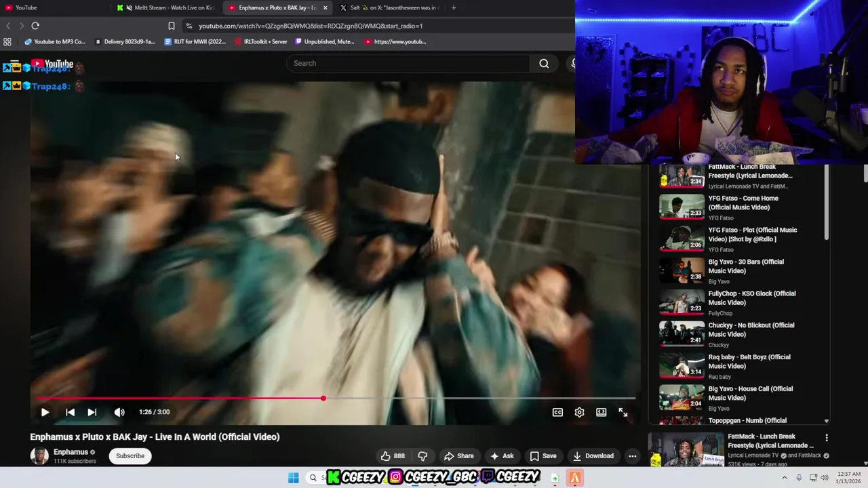Mute the video volume speaker icon
This screenshot has width=868, height=488.
[x=119, y=412]
